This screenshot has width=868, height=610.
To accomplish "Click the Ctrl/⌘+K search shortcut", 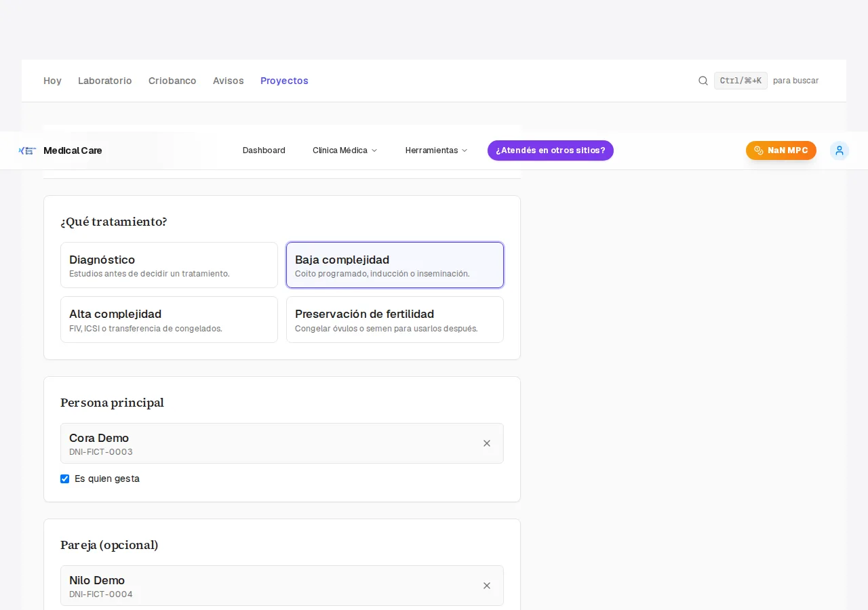I will [x=741, y=81].
